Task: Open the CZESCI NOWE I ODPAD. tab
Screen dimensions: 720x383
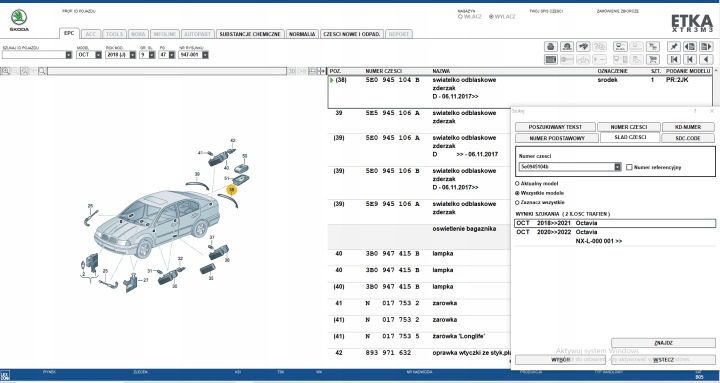Action: point(352,34)
